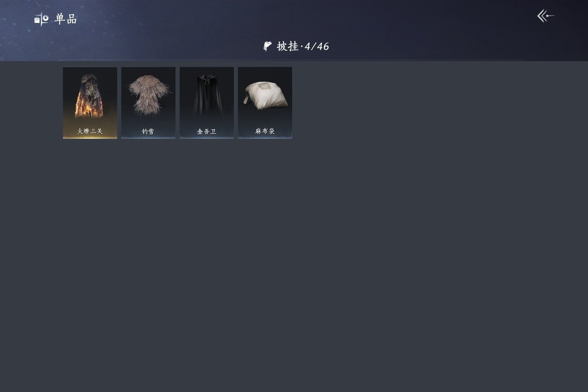Select the straw 钓雪 cape image
The width and height of the screenshot is (588, 392).
pyautogui.click(x=148, y=95)
